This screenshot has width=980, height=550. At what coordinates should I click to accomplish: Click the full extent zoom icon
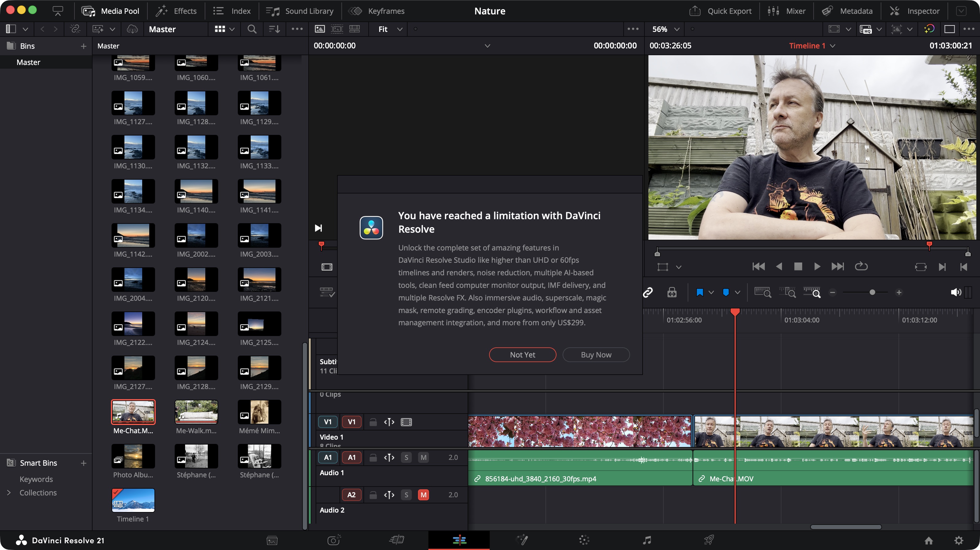pos(763,292)
